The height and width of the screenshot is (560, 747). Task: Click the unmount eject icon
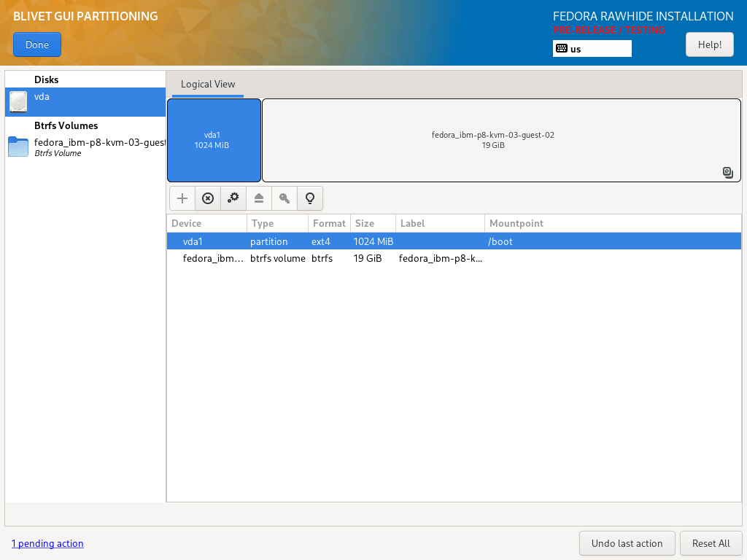[x=259, y=198]
